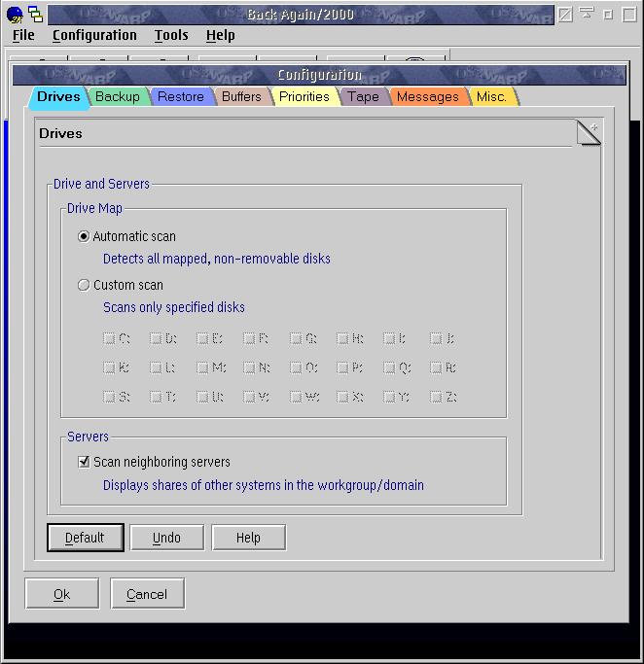Check the L: drive checkbox
Image resolution: width=644 pixels, height=664 pixels.
coord(156,367)
